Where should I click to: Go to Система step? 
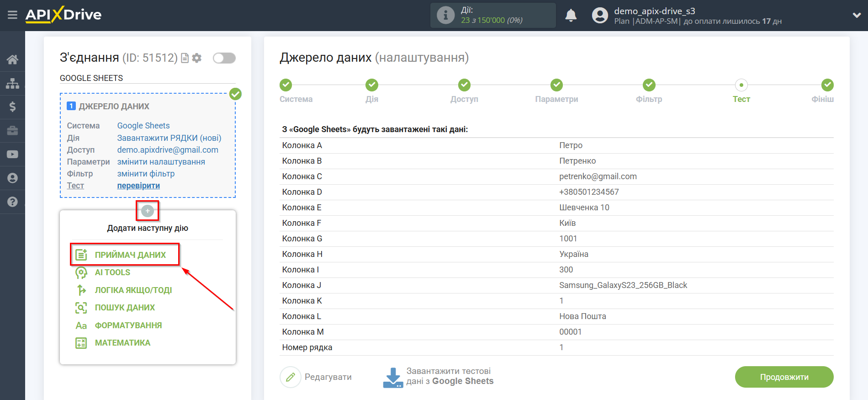(x=286, y=85)
